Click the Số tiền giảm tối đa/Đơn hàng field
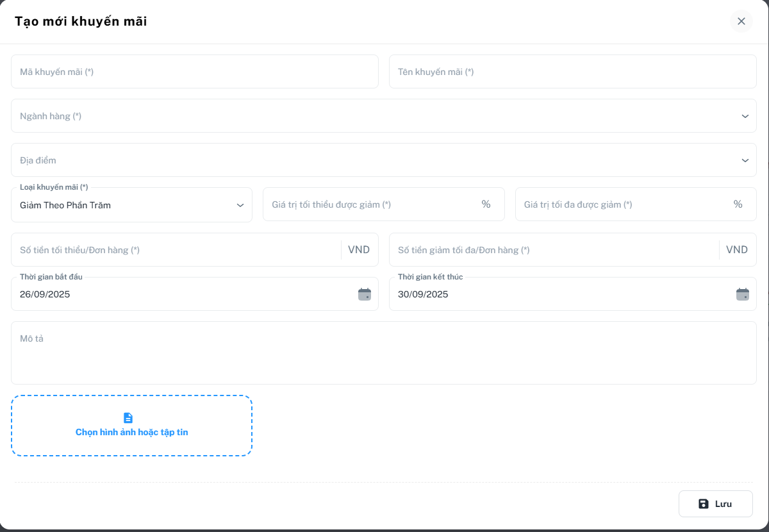This screenshot has width=769, height=532. (x=554, y=250)
